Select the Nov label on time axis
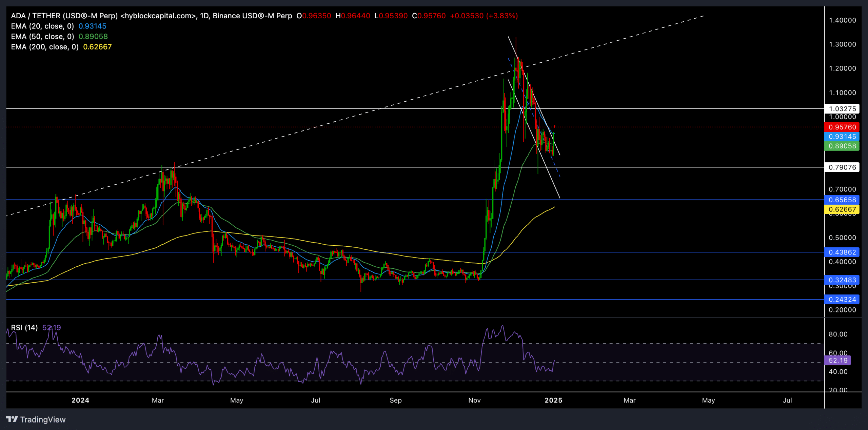 click(x=474, y=400)
